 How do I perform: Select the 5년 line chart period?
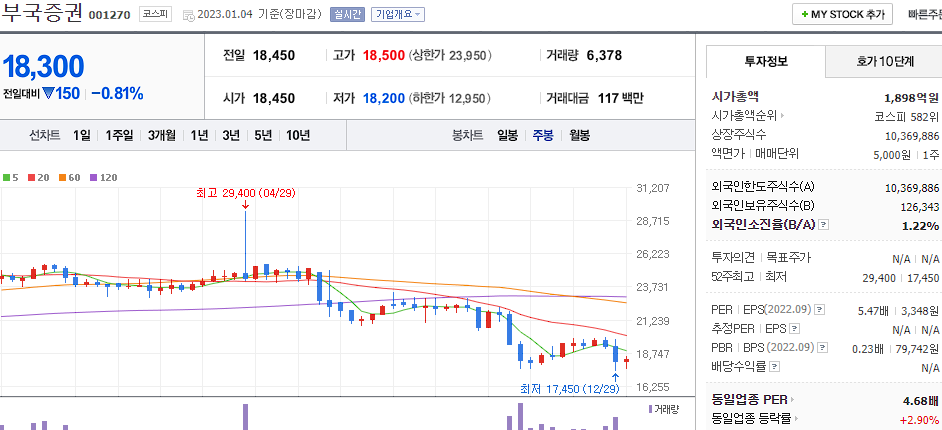click(x=263, y=136)
